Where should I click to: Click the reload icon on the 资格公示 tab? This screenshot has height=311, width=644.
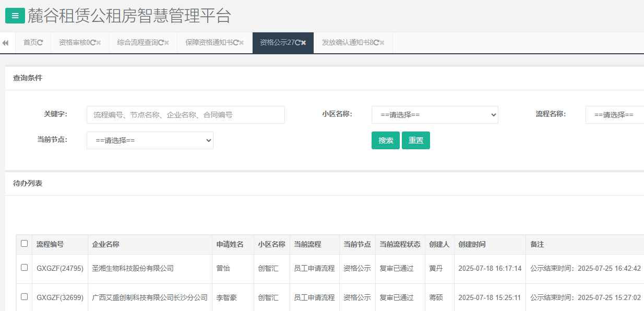(297, 43)
